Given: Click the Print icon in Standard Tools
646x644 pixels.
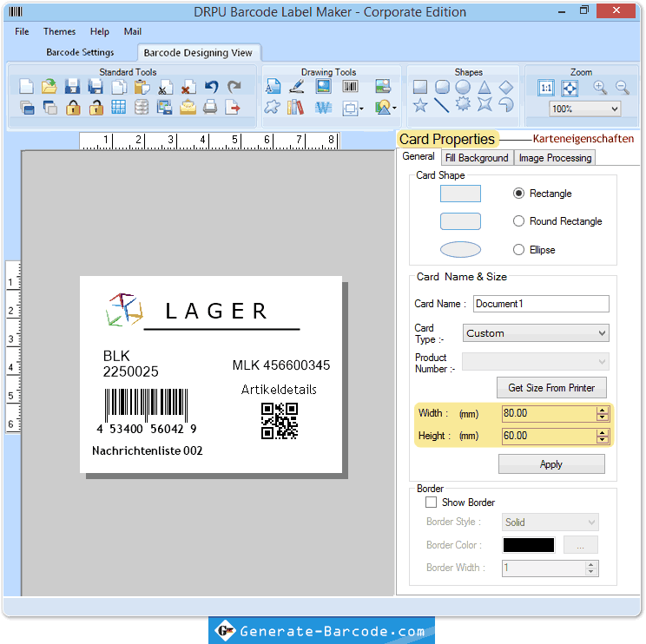Looking at the screenshot, I should [x=210, y=107].
